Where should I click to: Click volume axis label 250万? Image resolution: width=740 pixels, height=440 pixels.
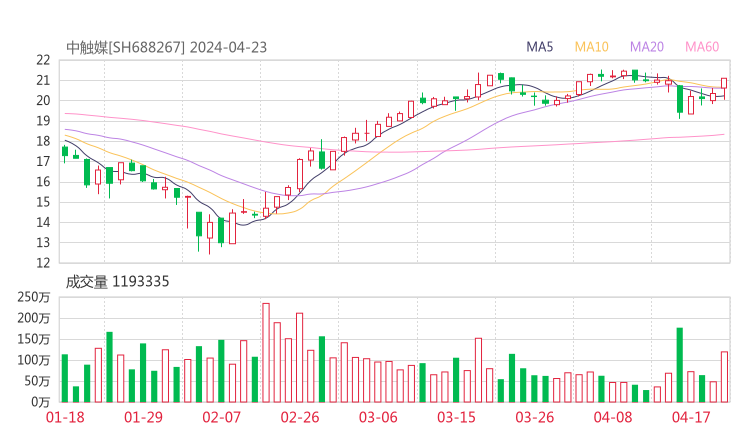(34, 297)
